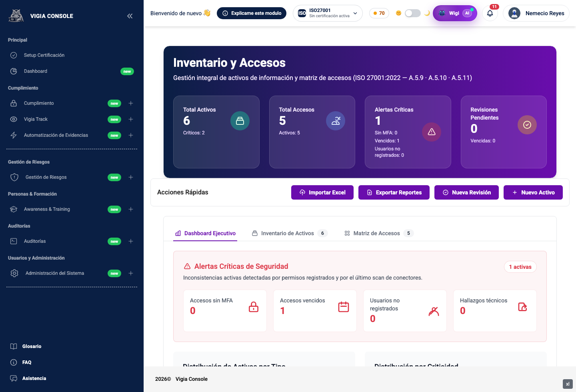Open the Wigi AI assistant
This screenshot has height=392, width=576.
455,13
